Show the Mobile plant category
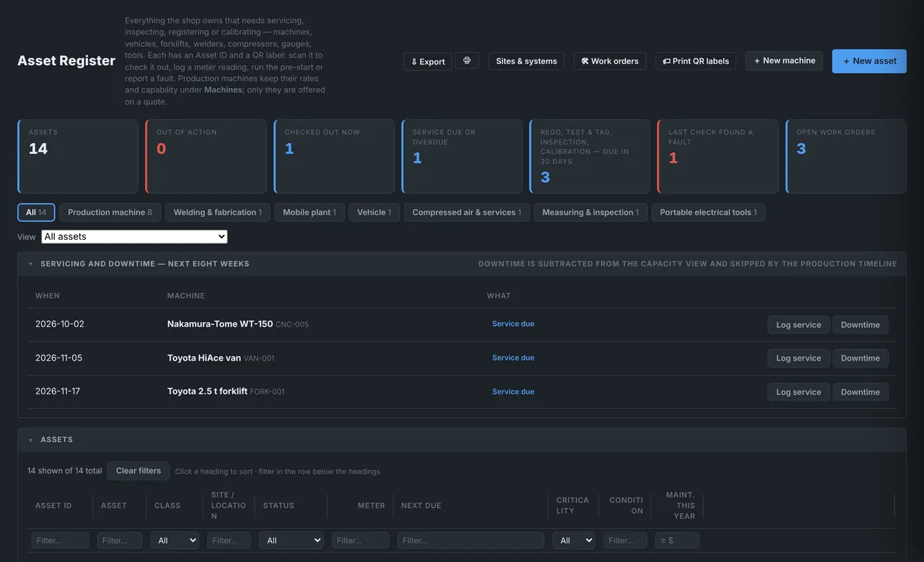The image size is (924, 562). tap(310, 212)
